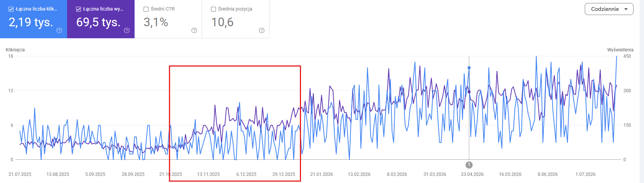Uncheck Łączna liczba kliknięć checkbox
Viewport: 644px width, 183px height.
coord(11,9)
